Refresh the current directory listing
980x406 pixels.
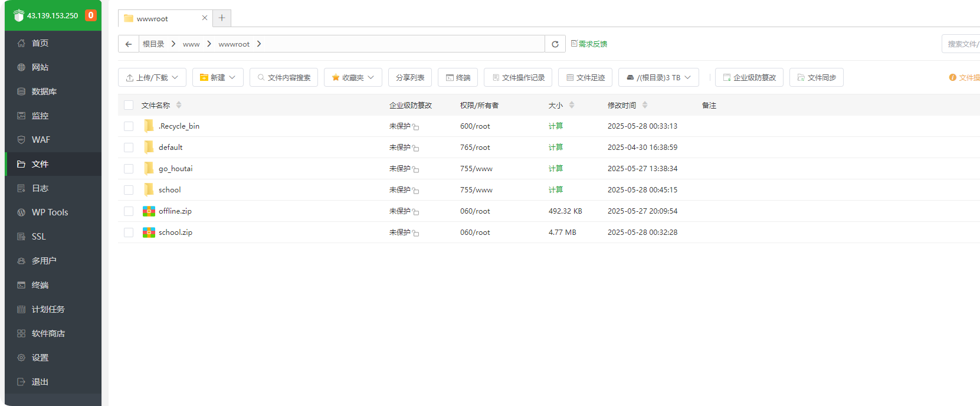(x=555, y=44)
